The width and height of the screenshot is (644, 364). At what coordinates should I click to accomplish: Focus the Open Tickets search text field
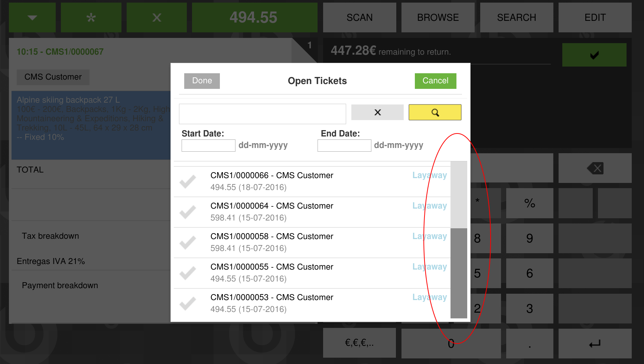[262, 114]
